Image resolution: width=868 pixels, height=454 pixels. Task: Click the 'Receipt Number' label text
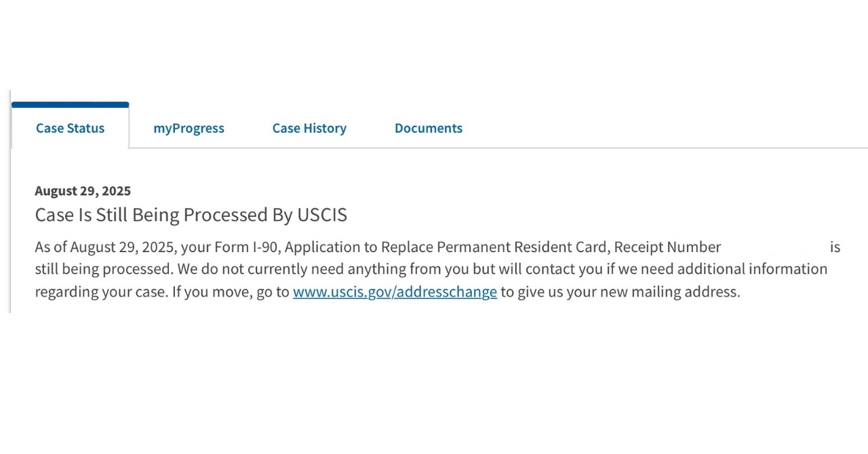[x=667, y=247]
